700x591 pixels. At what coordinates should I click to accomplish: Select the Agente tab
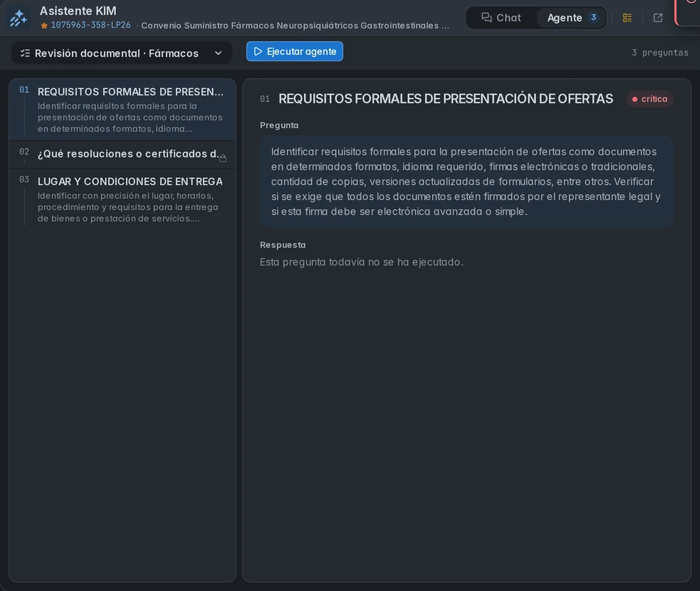[571, 18]
